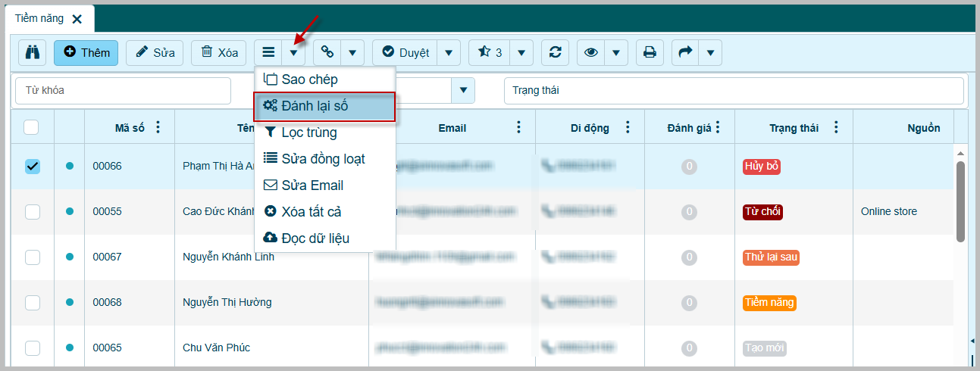Click the share arrow icon
Screen dimensions: 980x371
tap(685, 52)
